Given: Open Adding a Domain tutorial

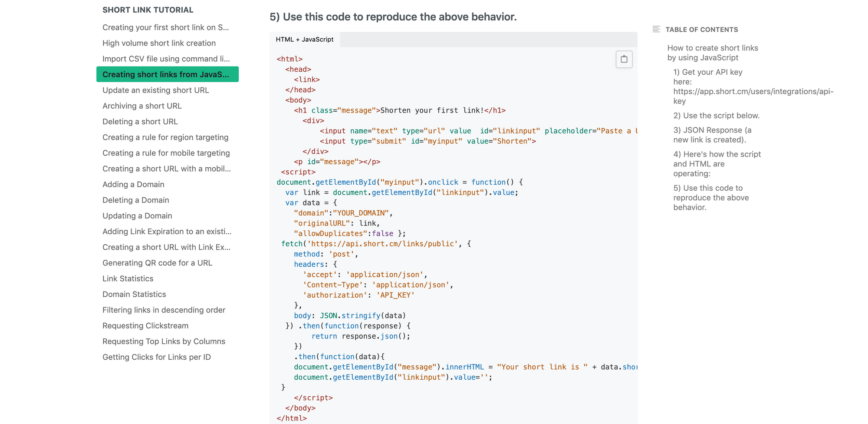Looking at the screenshot, I should 133,184.
